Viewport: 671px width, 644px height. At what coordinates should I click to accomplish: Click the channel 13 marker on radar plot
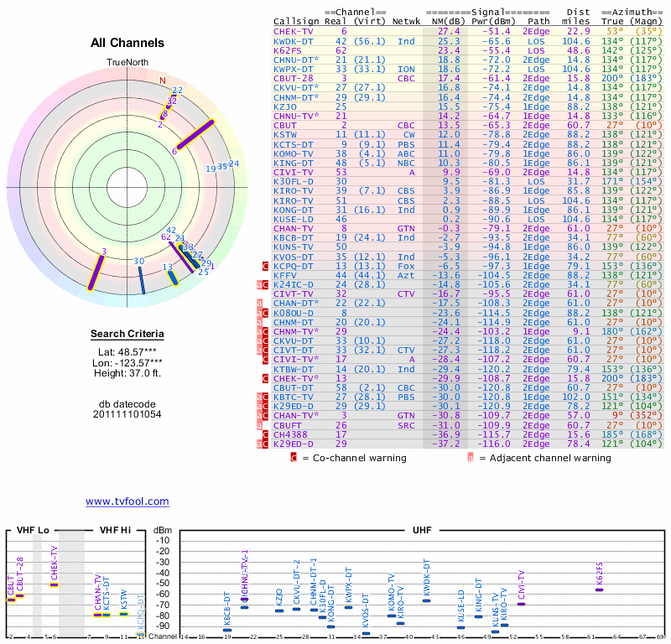click(172, 274)
